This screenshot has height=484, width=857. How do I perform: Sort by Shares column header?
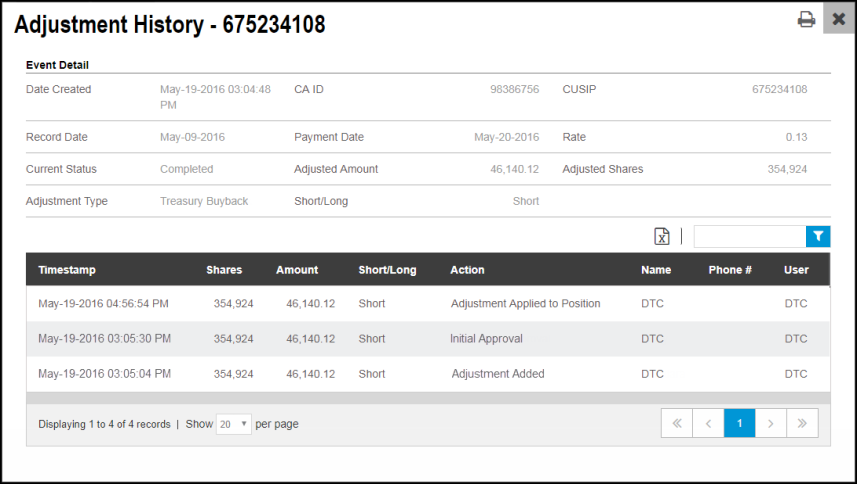click(224, 270)
